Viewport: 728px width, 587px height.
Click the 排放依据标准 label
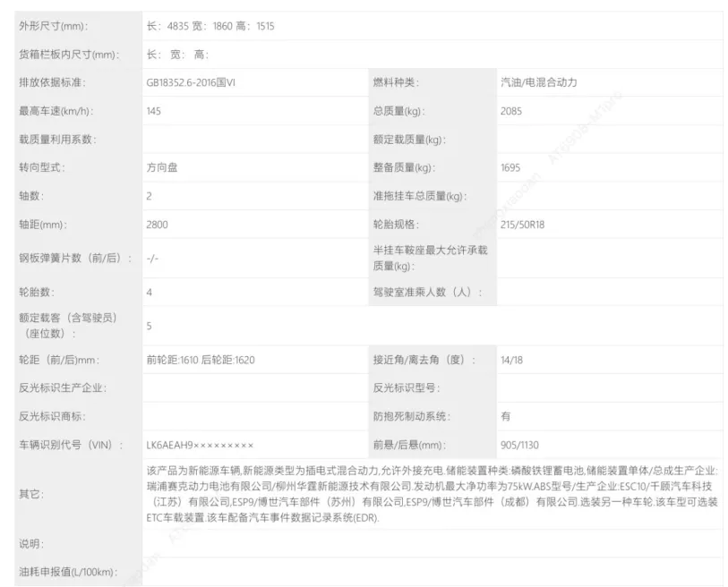[x=53, y=82]
